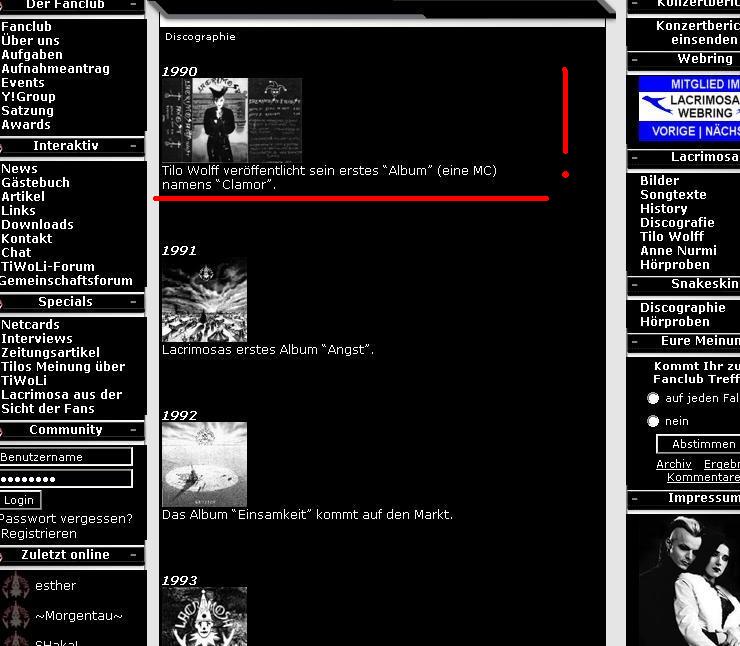This screenshot has width=740, height=646.
Task: Select the 'nein' poll option
Action: (653, 421)
